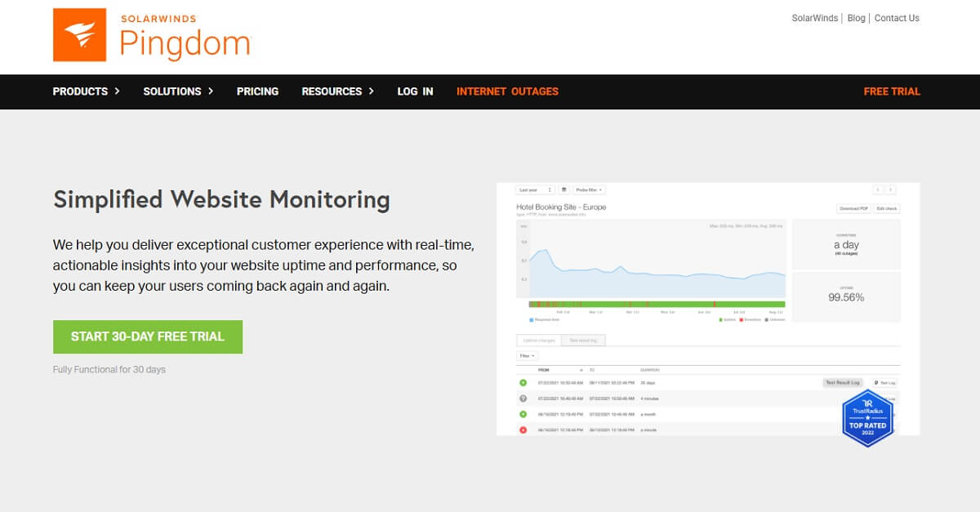The height and width of the screenshot is (512, 980).
Task: Expand the SOLUTIONS menu
Action: [178, 91]
